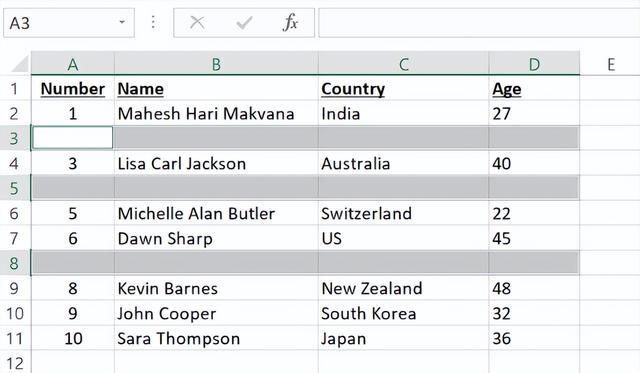This screenshot has width=640, height=373.
Task: Select the cell with New Zealand
Action: point(404,289)
